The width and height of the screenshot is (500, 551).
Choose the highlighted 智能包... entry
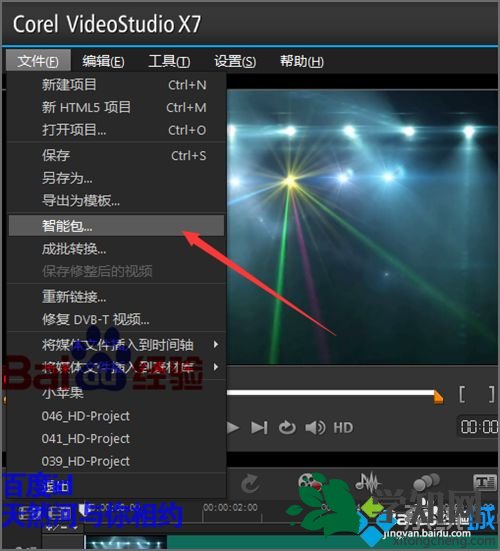coord(116,226)
